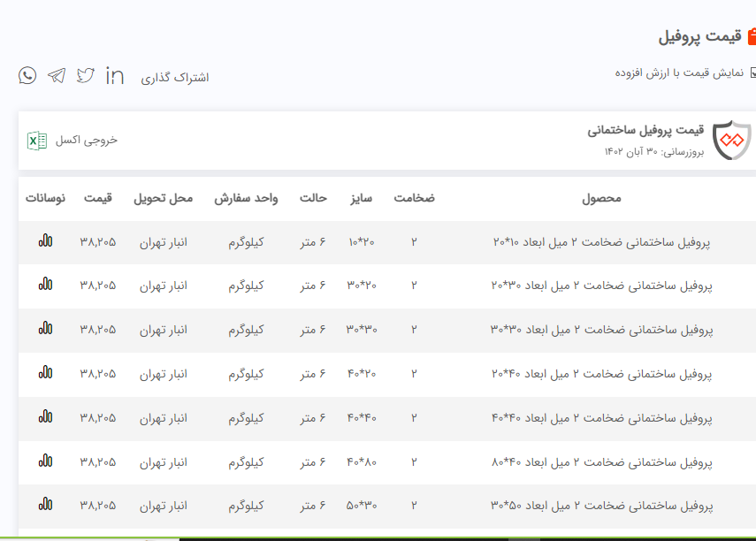Open price chart for profile 30*20
Image resolution: width=756 pixels, height=541 pixels.
[45, 285]
